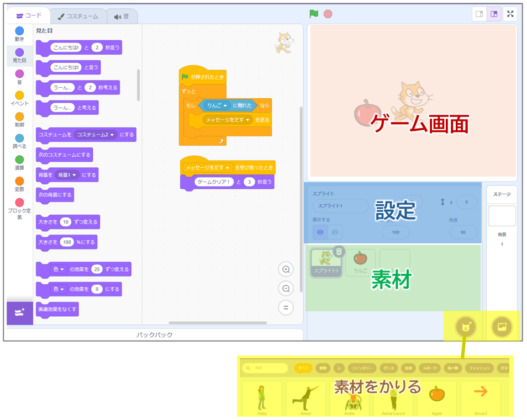Select the 変数 blocks category

point(19,184)
